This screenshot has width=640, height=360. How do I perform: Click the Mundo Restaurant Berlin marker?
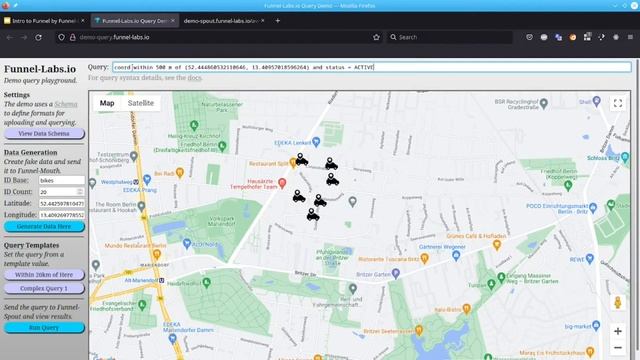tap(157, 254)
